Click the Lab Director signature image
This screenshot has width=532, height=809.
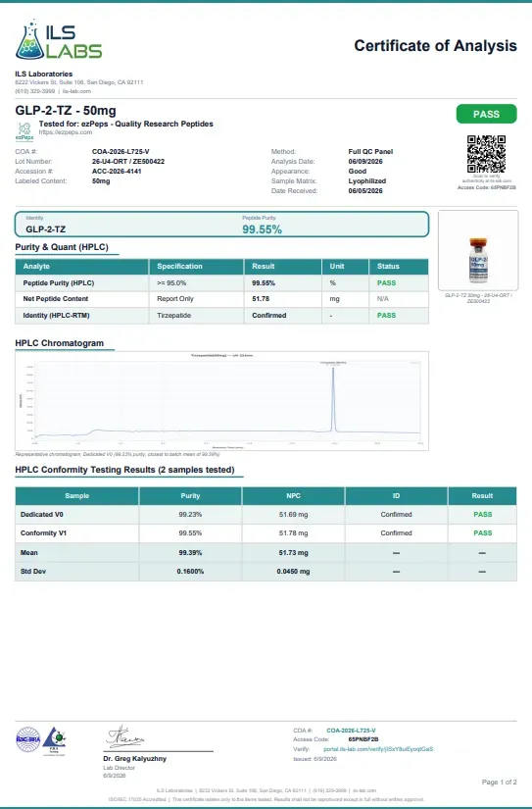(125, 736)
